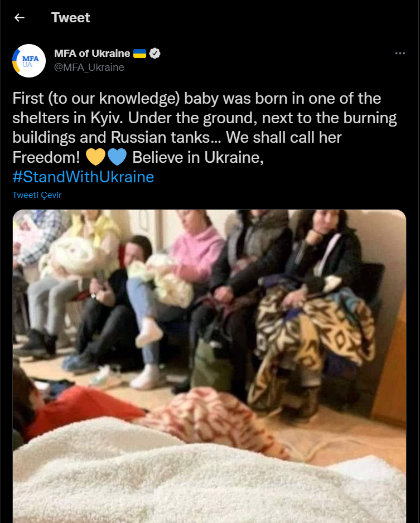Click the yellow heart emoji

click(95, 157)
